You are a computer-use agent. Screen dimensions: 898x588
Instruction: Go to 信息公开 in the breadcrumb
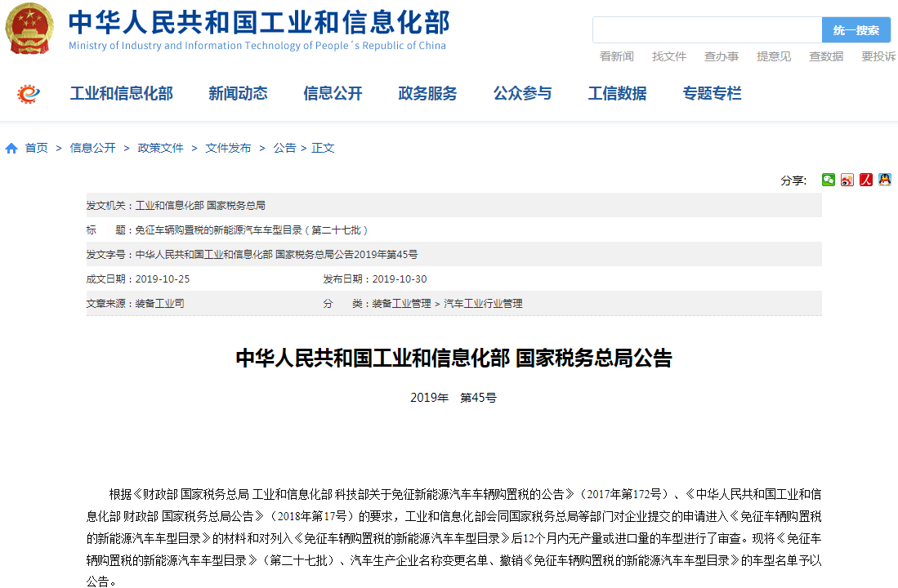pyautogui.click(x=93, y=149)
